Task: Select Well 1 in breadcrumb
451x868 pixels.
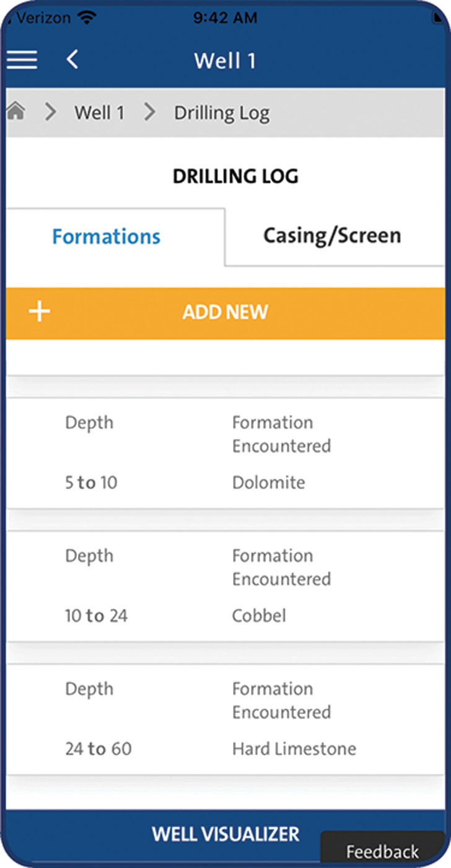Action: pos(99,113)
